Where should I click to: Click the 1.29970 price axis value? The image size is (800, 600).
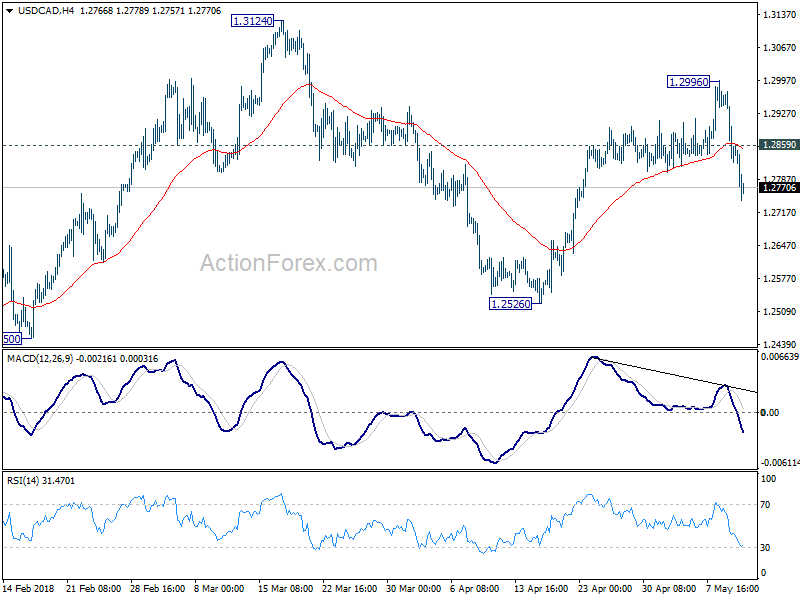779,81
